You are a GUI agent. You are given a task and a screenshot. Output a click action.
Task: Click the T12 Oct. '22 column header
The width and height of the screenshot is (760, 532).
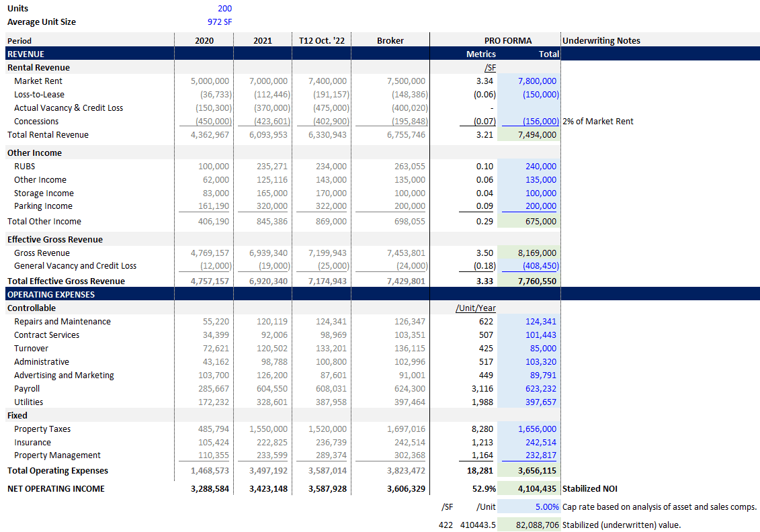click(322, 40)
